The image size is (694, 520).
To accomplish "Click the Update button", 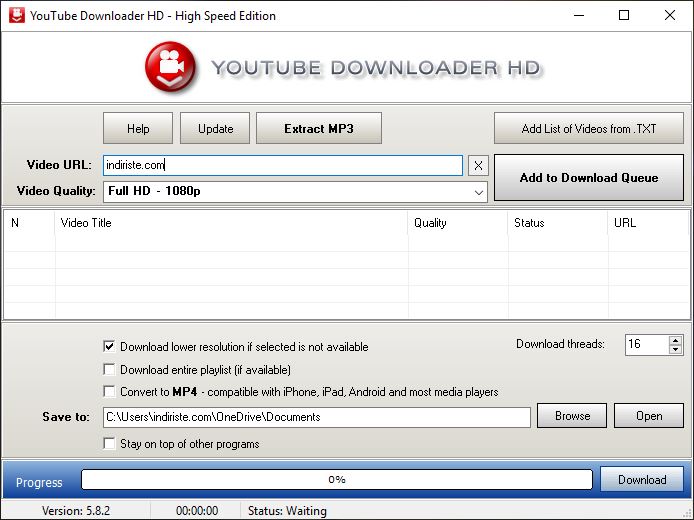I will click(215, 128).
